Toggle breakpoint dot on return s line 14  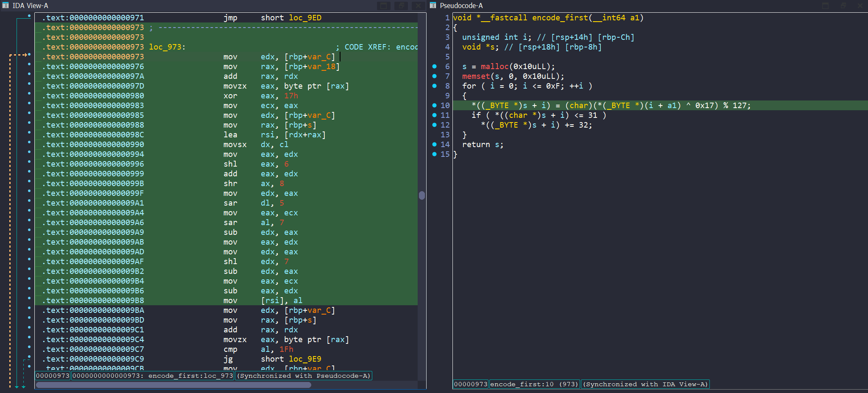434,144
